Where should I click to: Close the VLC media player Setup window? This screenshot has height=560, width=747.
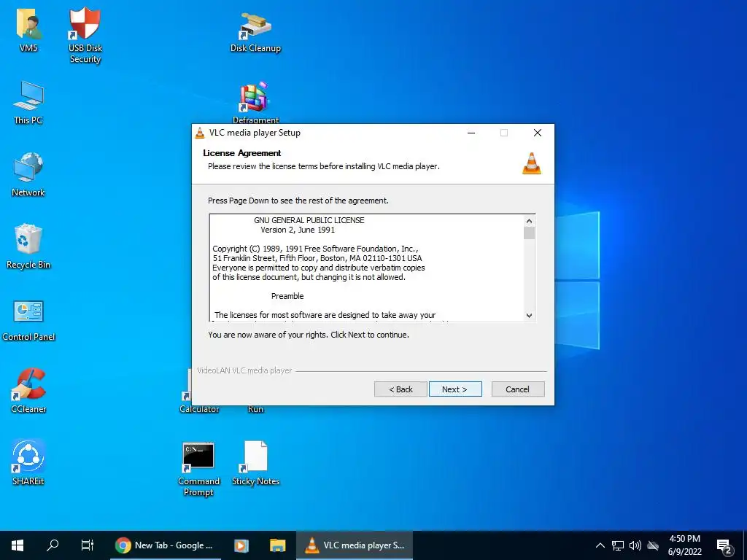[x=538, y=133]
